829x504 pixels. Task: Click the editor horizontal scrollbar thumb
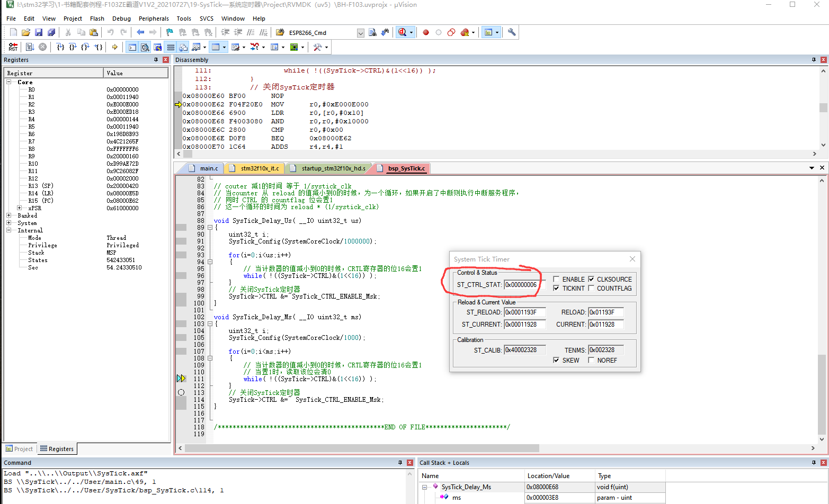[362, 448]
